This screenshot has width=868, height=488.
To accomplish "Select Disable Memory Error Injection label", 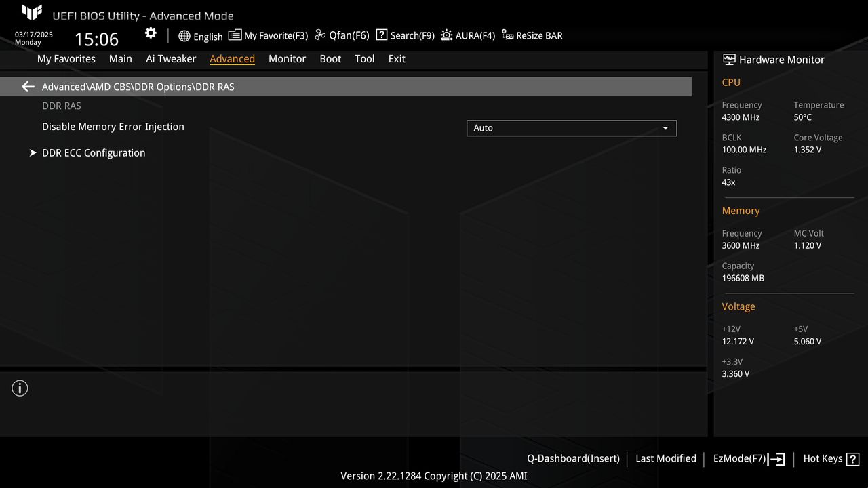I will pos(113,127).
